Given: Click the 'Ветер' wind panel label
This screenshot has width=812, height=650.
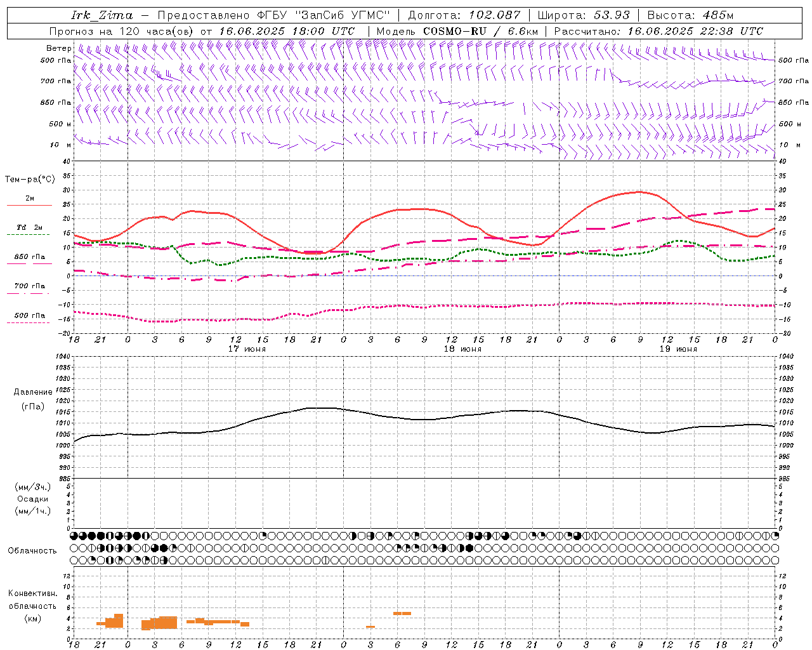Looking at the screenshot, I should click(x=59, y=48).
